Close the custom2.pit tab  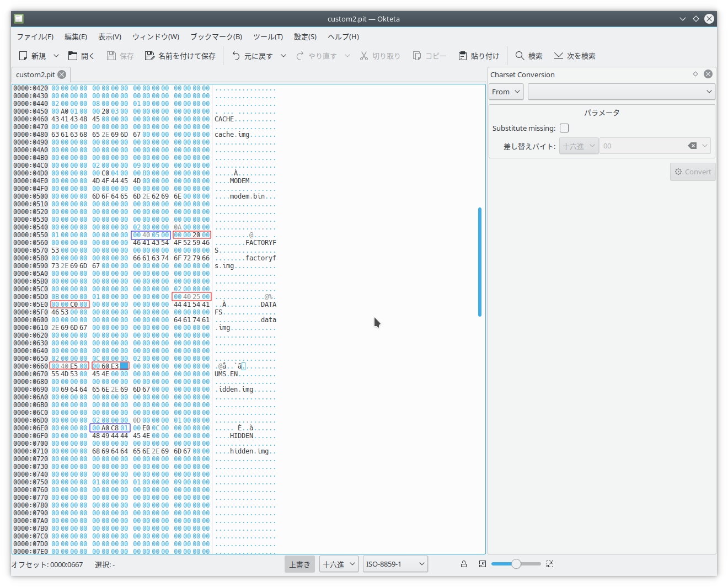point(62,74)
